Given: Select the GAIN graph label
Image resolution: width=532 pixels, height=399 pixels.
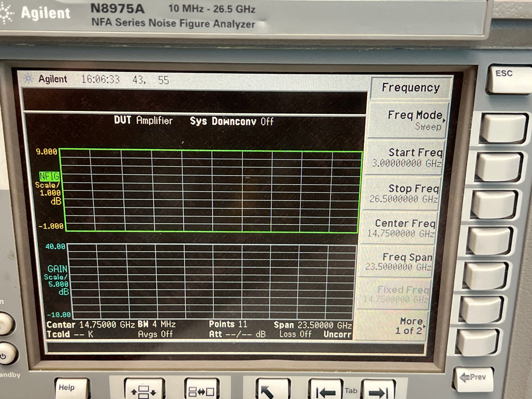Looking at the screenshot, I should pos(57,269).
